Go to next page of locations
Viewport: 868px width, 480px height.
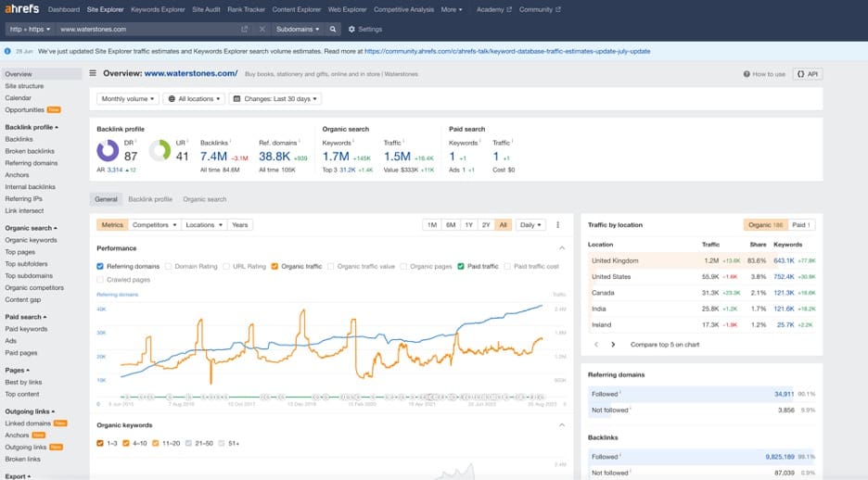coord(613,344)
